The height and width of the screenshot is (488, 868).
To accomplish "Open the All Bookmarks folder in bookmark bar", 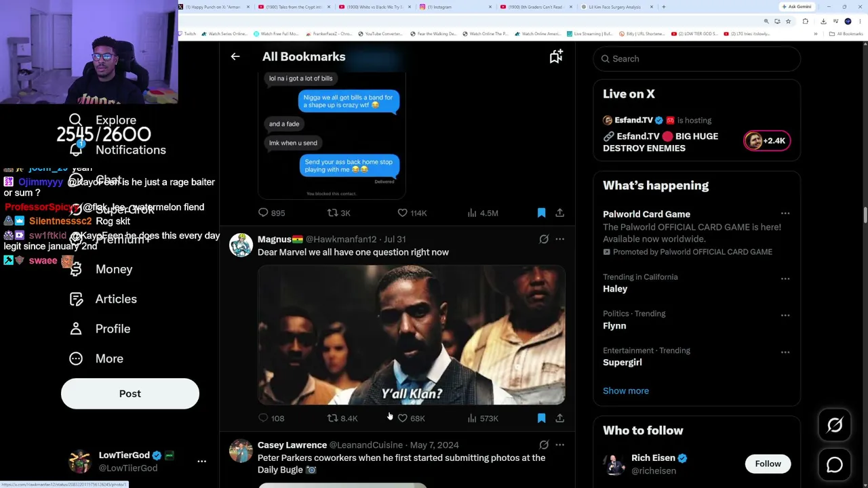I will pyautogui.click(x=846, y=34).
